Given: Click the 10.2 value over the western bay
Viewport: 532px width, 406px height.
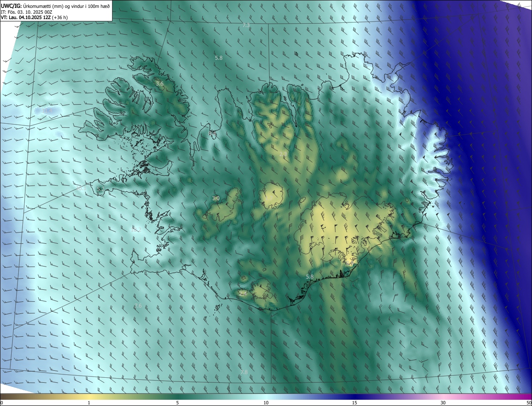Looking at the screenshot, I should pos(136,230).
